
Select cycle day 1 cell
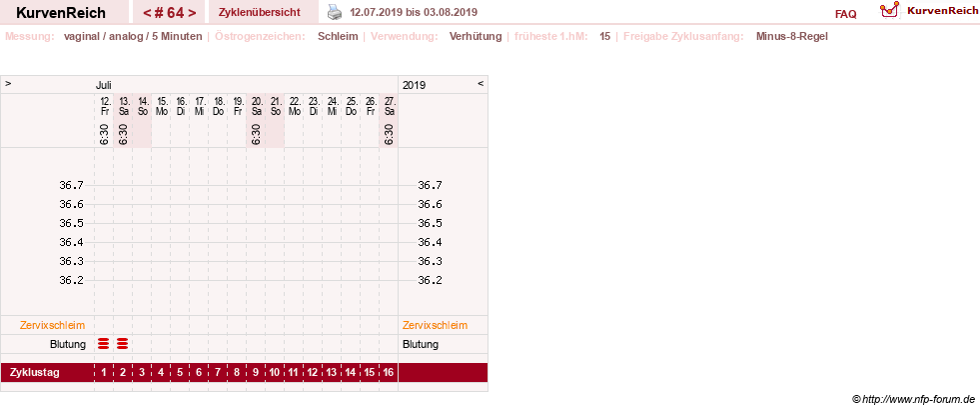[x=104, y=373]
